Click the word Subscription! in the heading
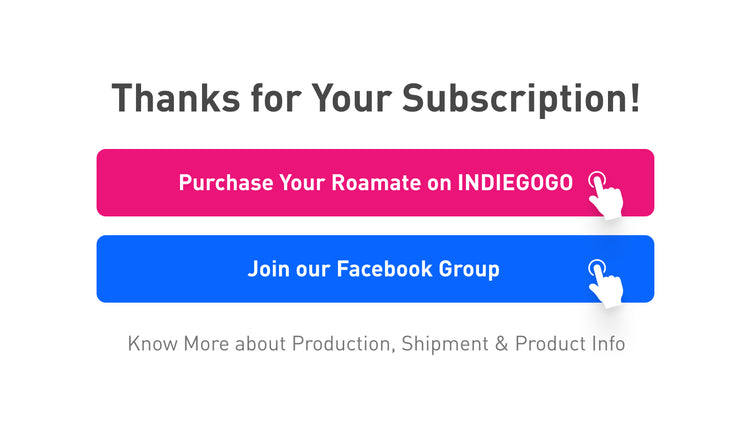 pos(521,99)
